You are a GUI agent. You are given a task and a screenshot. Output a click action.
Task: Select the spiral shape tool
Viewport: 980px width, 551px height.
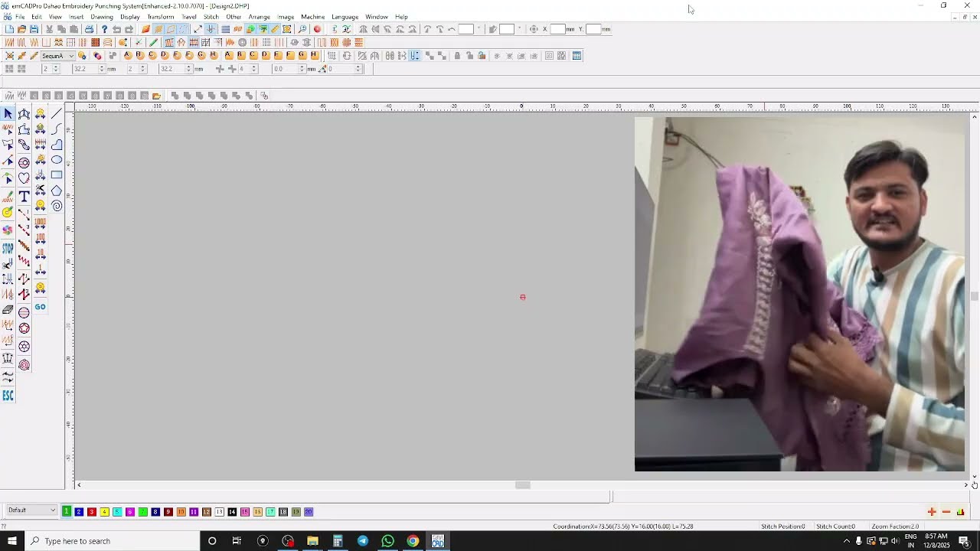(x=57, y=206)
